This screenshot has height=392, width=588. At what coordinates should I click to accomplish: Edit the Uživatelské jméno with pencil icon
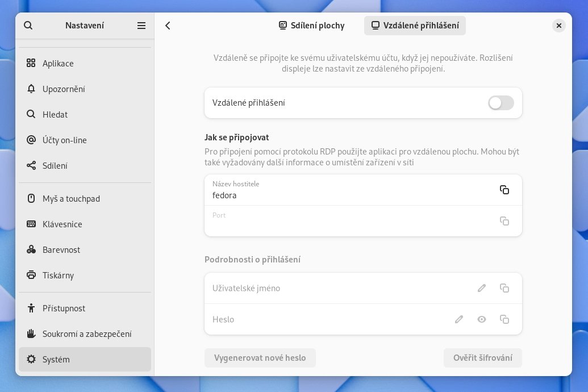click(x=482, y=288)
